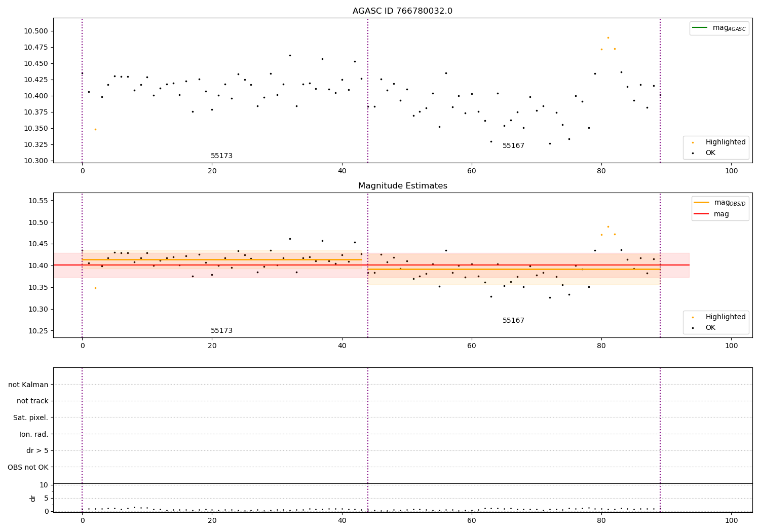The image size is (760, 532).
Task: Click the red mag legend line in middle plot
Action: (x=701, y=214)
